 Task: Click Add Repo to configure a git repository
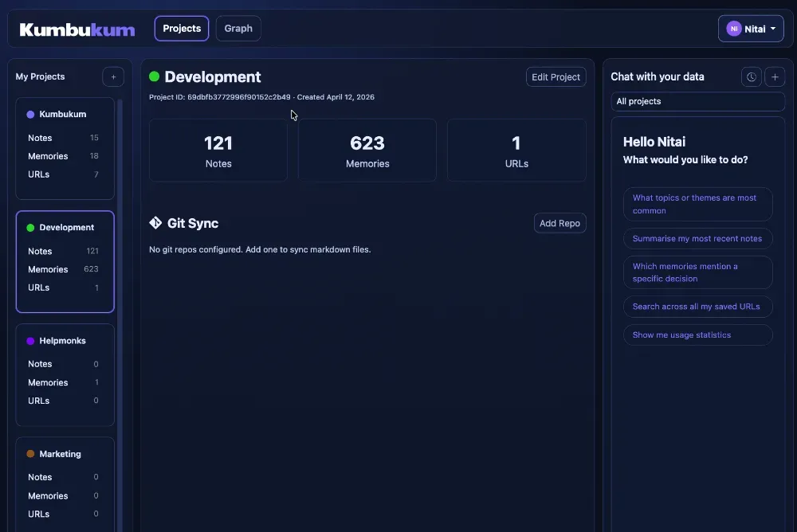pyautogui.click(x=559, y=223)
